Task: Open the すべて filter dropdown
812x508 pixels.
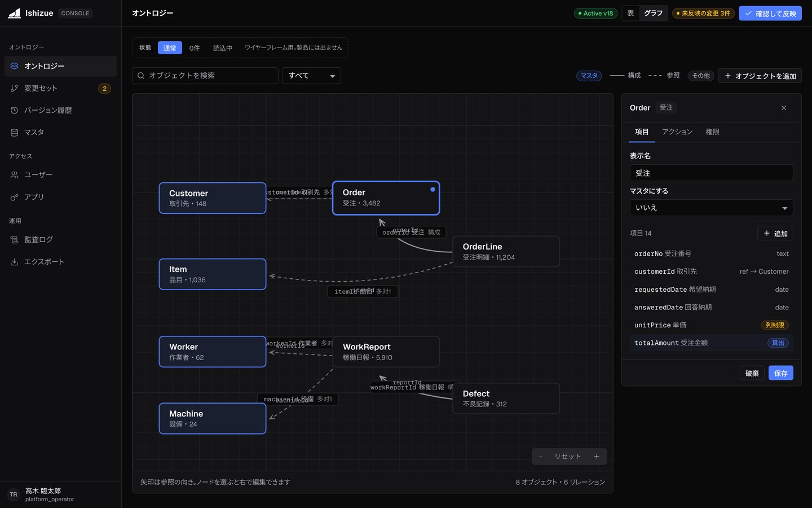Action: click(311, 76)
